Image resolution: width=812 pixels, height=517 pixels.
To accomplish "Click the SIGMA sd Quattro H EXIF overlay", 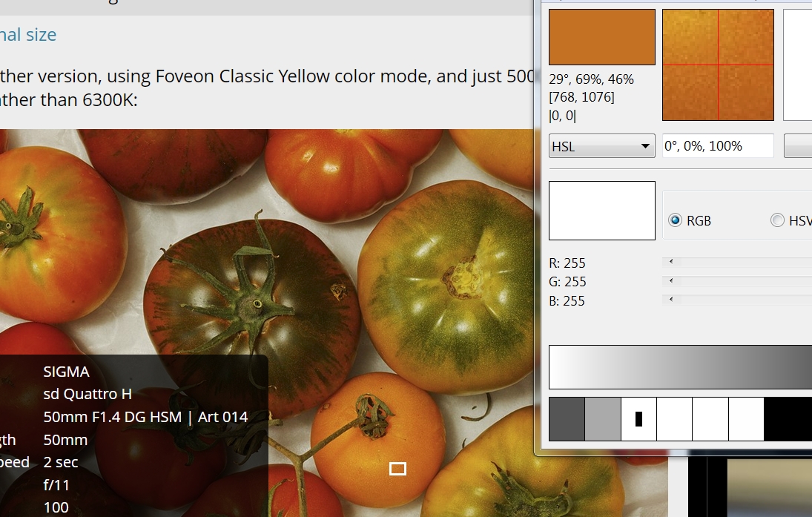I will (133, 435).
